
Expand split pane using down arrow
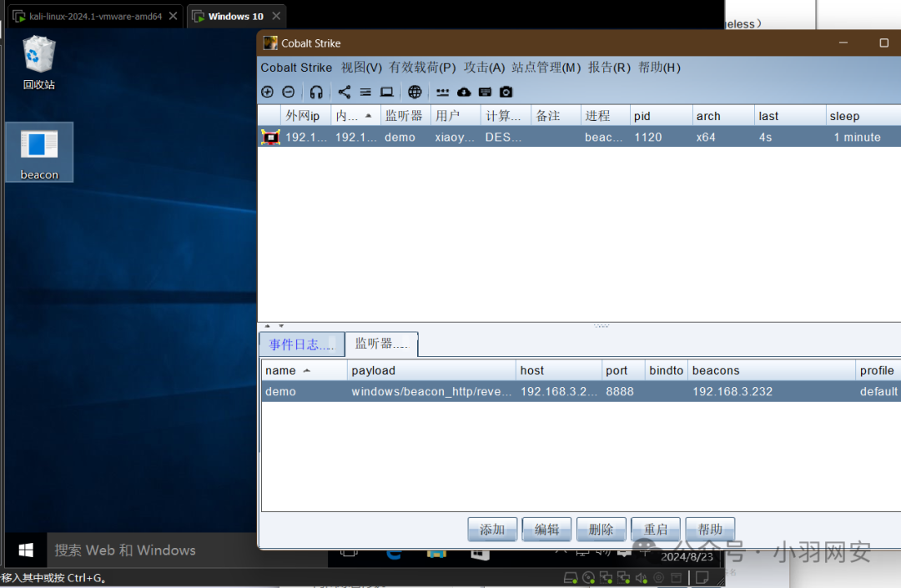(x=281, y=325)
